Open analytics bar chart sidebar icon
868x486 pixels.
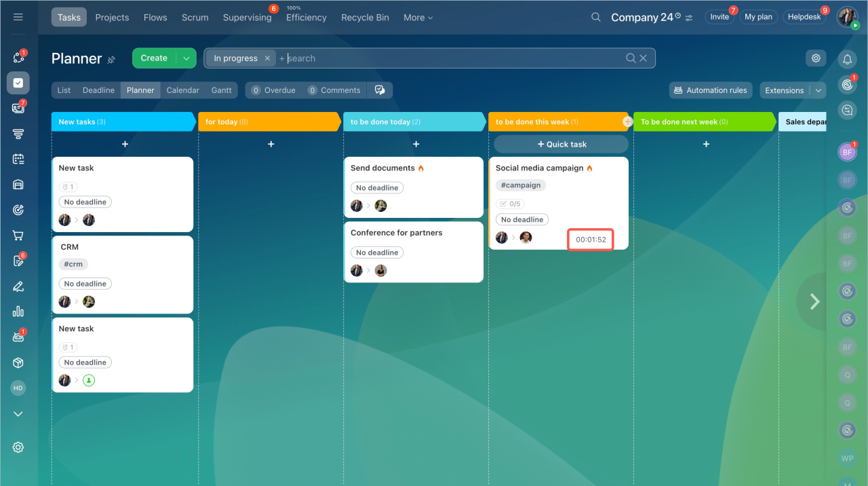pos(18,312)
